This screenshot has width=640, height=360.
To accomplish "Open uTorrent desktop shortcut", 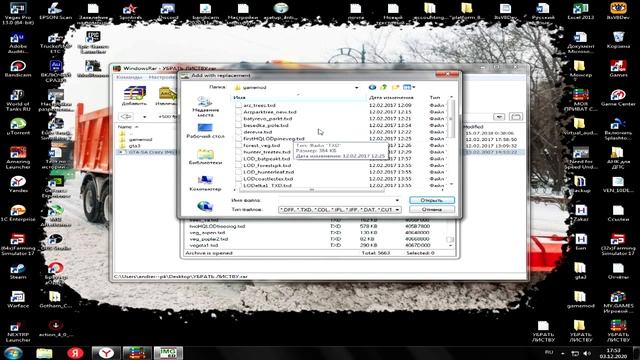I will [18, 127].
